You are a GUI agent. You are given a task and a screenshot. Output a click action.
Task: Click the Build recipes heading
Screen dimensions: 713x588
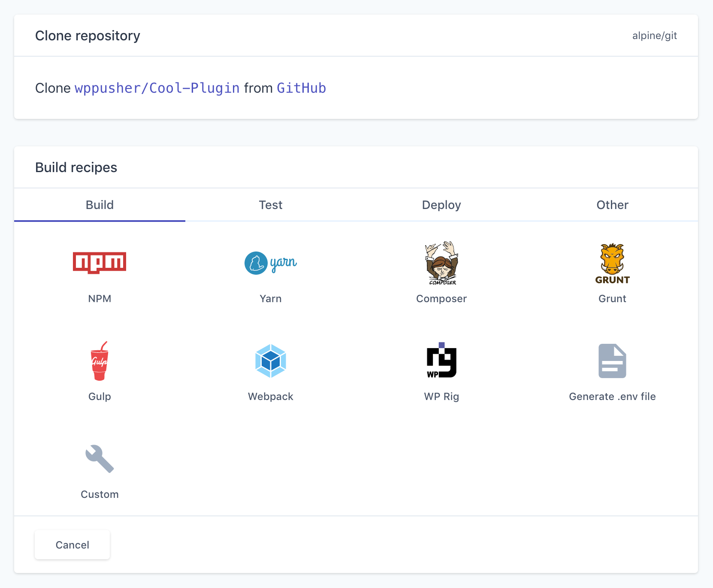coord(76,167)
